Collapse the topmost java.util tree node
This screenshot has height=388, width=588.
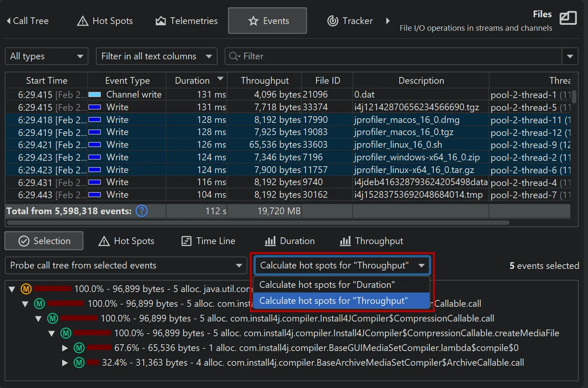tap(12, 289)
